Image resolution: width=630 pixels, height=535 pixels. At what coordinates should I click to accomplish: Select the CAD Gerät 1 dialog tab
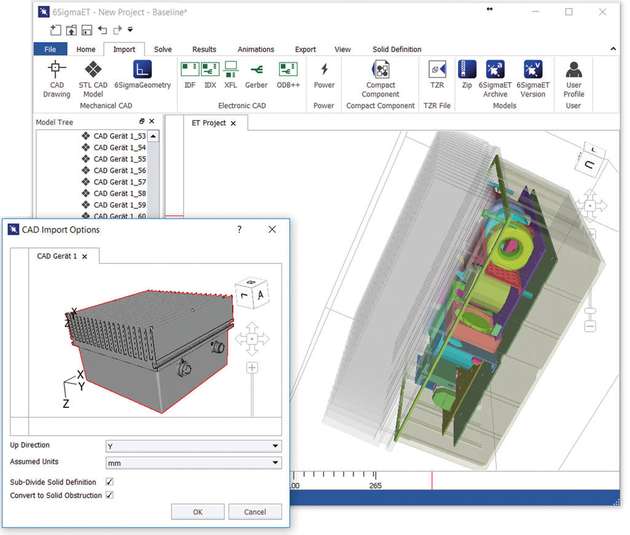click(x=57, y=256)
